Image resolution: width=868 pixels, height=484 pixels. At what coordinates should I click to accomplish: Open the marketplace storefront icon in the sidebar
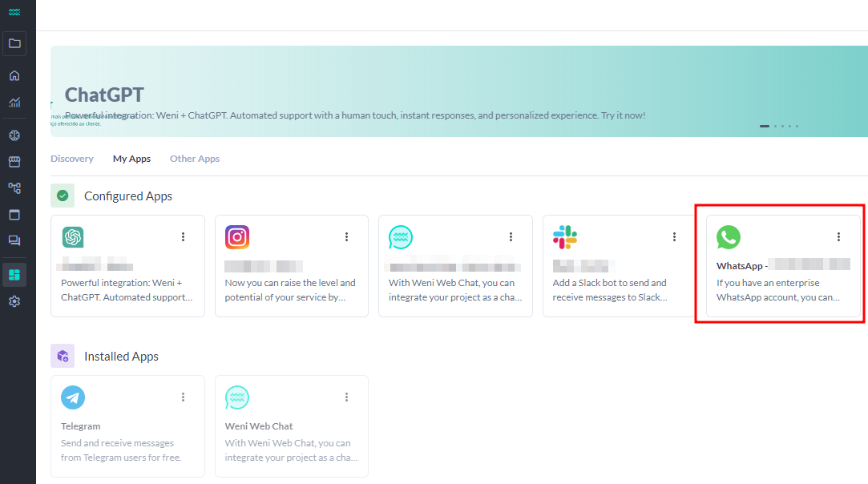click(14, 161)
